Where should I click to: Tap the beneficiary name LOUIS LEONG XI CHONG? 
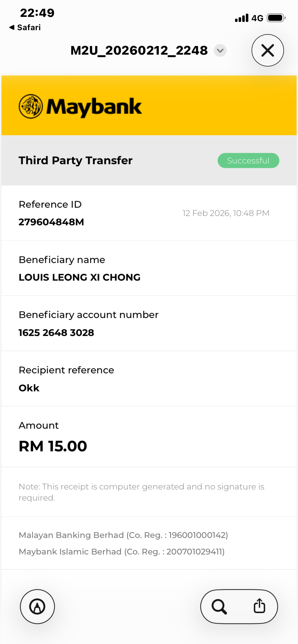coord(80,277)
